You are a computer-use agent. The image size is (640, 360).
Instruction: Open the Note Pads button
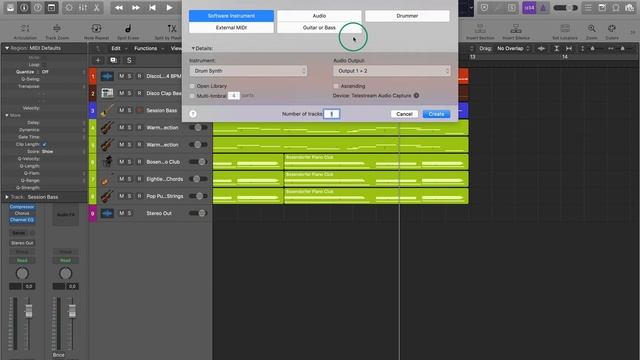602,8
